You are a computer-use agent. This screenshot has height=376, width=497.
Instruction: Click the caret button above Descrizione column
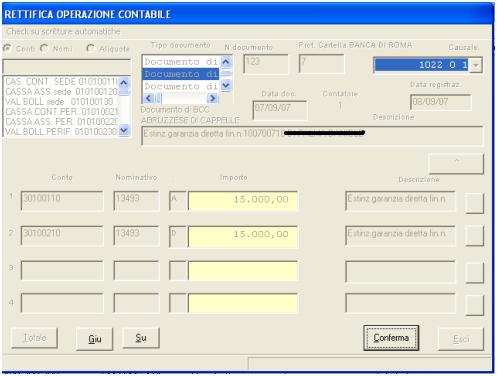[456, 163]
